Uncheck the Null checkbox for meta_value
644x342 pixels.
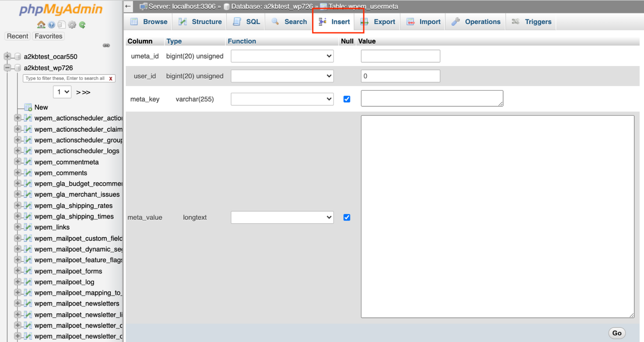tap(347, 217)
